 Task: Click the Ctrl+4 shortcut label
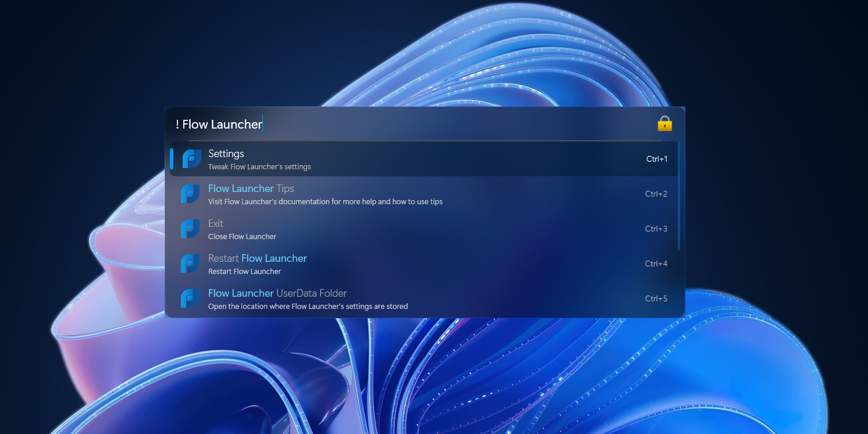[656, 264]
